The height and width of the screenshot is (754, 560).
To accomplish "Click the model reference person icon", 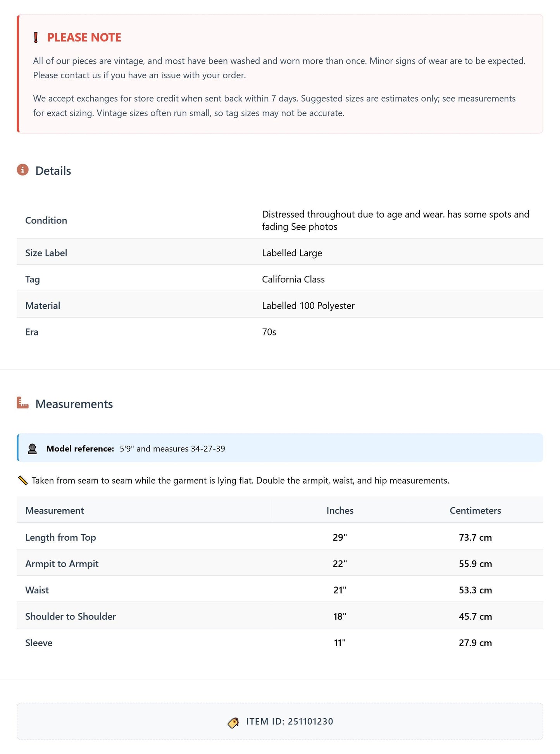I will click(x=33, y=449).
